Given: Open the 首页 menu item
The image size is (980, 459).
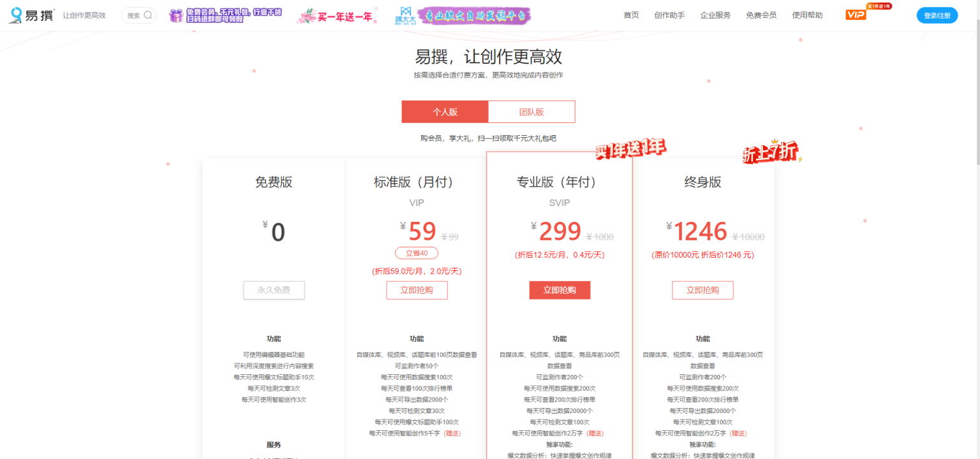Looking at the screenshot, I should [x=631, y=15].
